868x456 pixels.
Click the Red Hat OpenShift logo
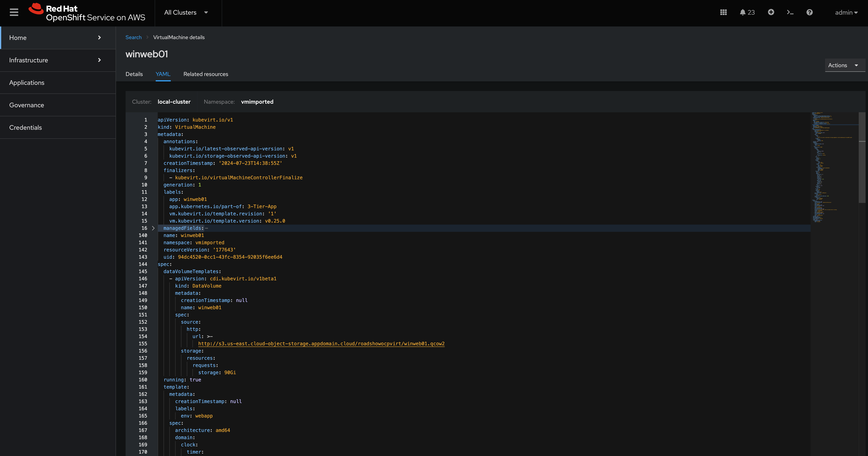coord(87,13)
